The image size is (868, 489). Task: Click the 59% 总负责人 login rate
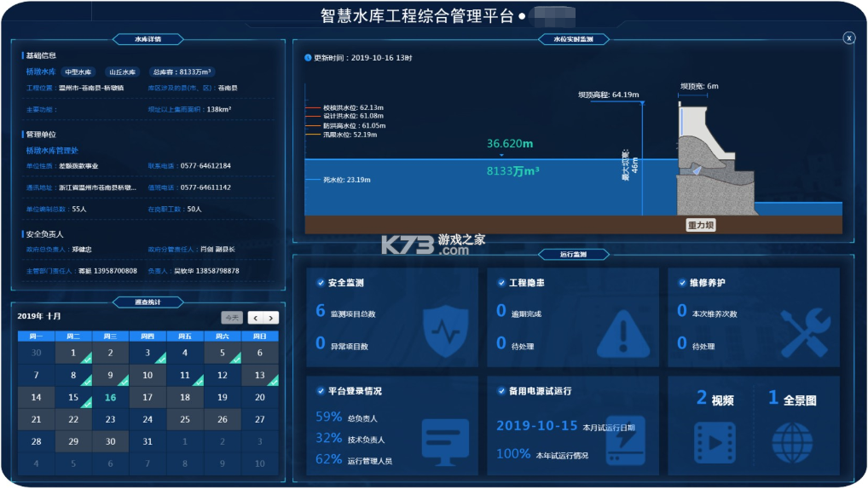pyautogui.click(x=346, y=417)
